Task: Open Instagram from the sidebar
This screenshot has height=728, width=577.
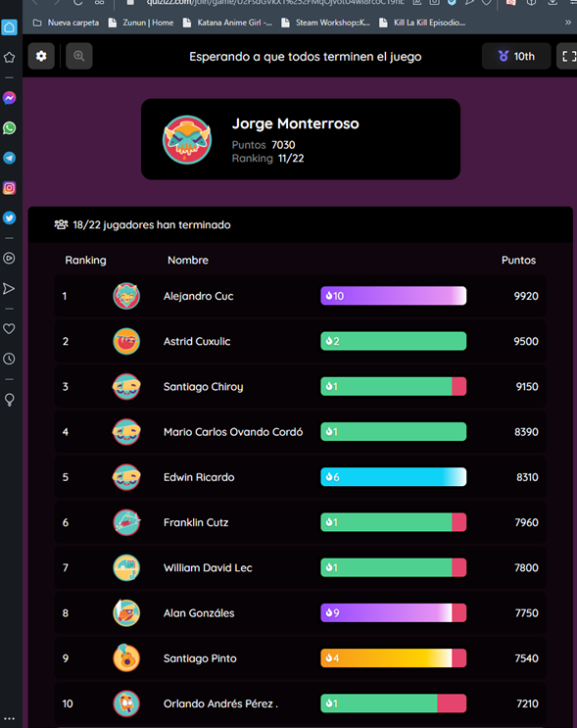Action: [9, 188]
